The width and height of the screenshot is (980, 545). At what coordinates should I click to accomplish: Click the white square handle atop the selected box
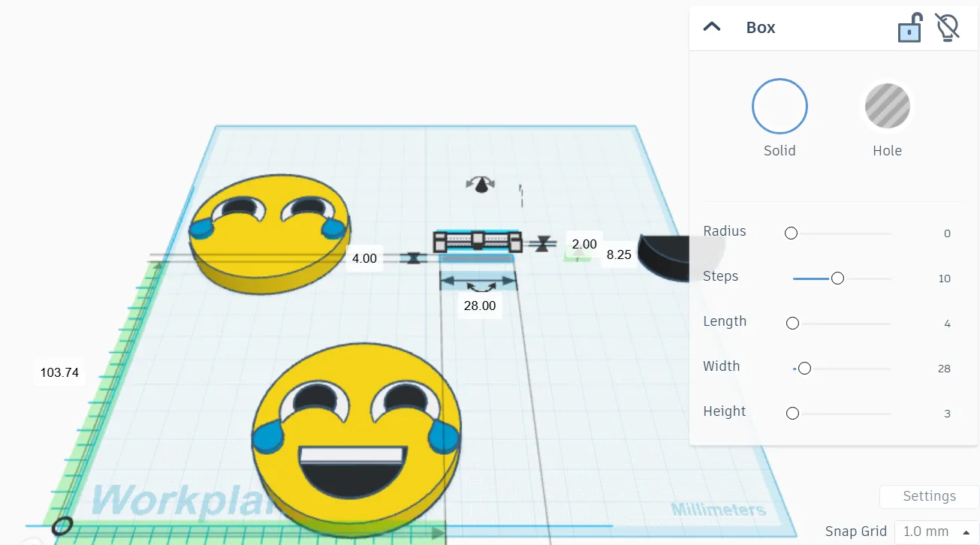[478, 239]
